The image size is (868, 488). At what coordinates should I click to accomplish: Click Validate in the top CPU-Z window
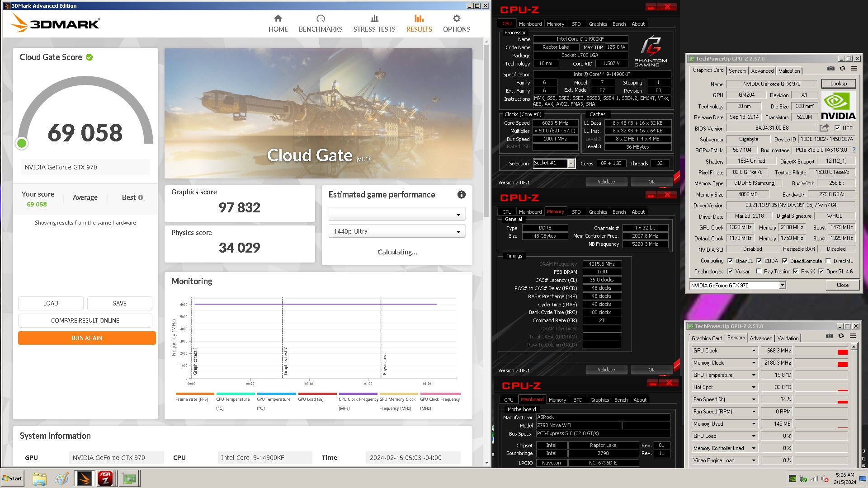(x=606, y=182)
